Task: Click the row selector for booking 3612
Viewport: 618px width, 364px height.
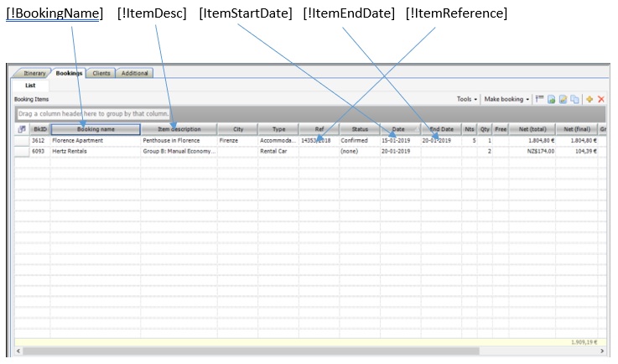Action: (22, 141)
